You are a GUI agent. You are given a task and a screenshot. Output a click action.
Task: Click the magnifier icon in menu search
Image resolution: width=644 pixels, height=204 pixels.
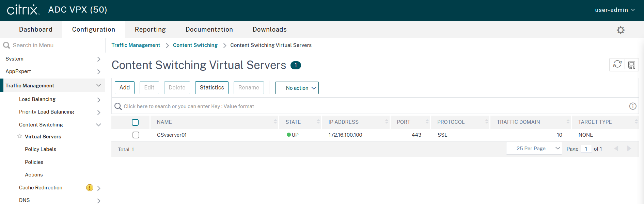coord(6,45)
